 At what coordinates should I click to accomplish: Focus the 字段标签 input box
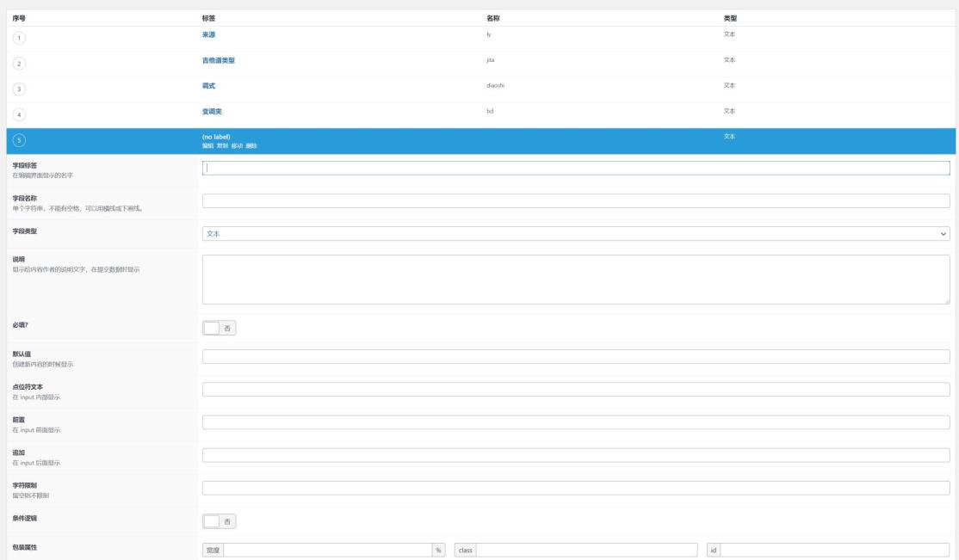(576, 168)
